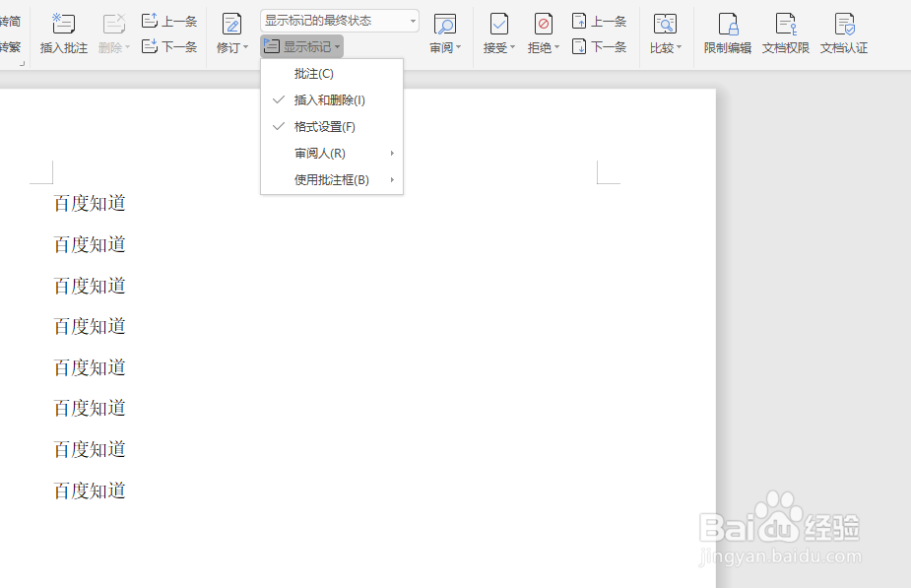Go to previous change (上一条) next to 拒绝
Screen dimensions: 911x588
click(600, 22)
